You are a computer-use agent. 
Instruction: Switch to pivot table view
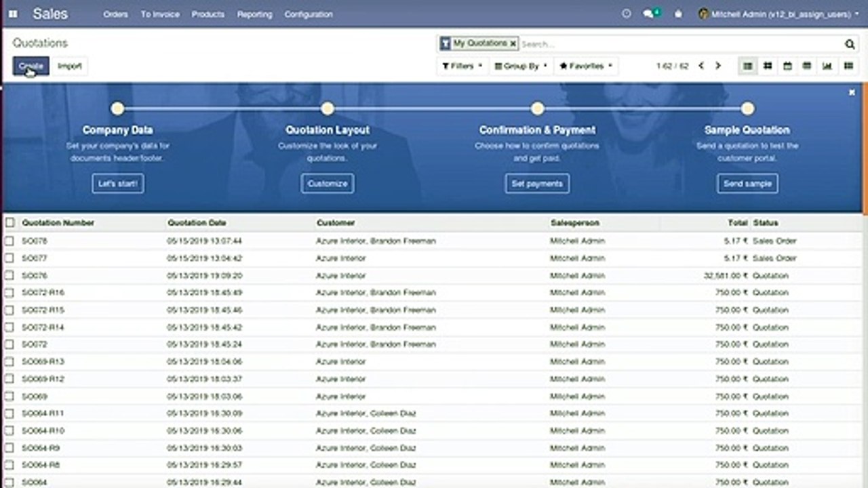pos(807,66)
